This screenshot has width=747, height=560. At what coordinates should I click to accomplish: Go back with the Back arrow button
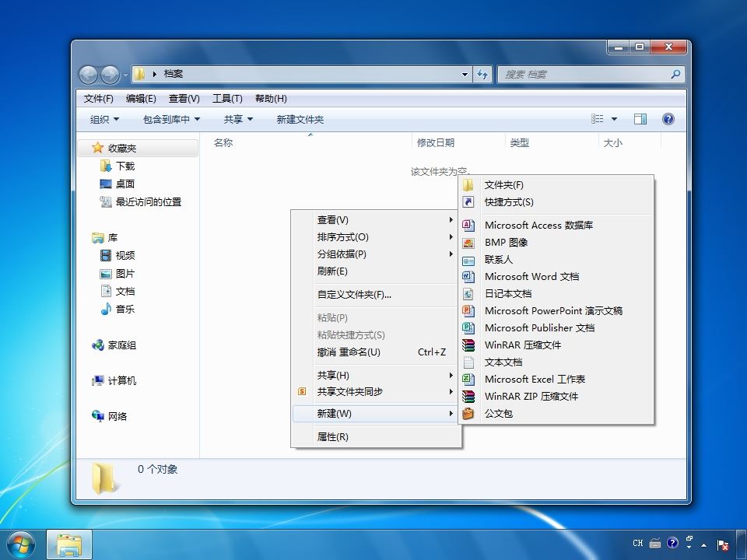pos(88,75)
